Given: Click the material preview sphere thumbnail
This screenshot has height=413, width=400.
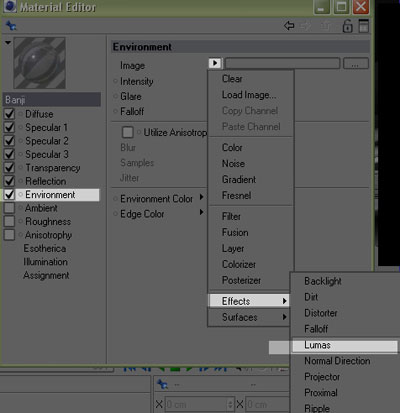Looking at the screenshot, I should [39, 63].
